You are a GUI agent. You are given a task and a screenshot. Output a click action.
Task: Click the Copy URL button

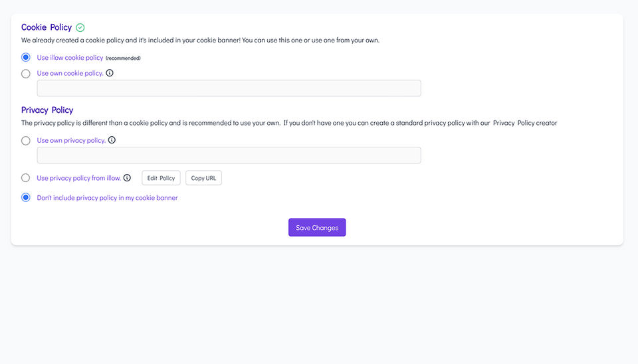point(203,178)
